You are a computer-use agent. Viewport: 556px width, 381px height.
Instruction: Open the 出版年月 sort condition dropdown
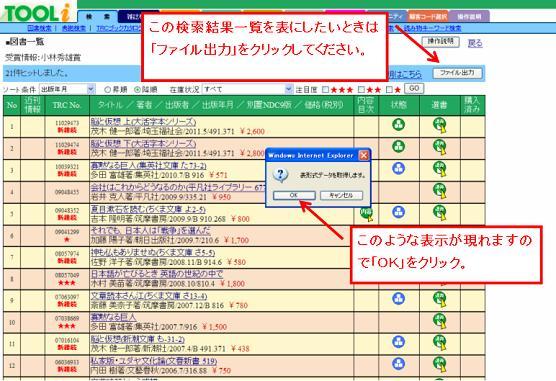click(67, 89)
